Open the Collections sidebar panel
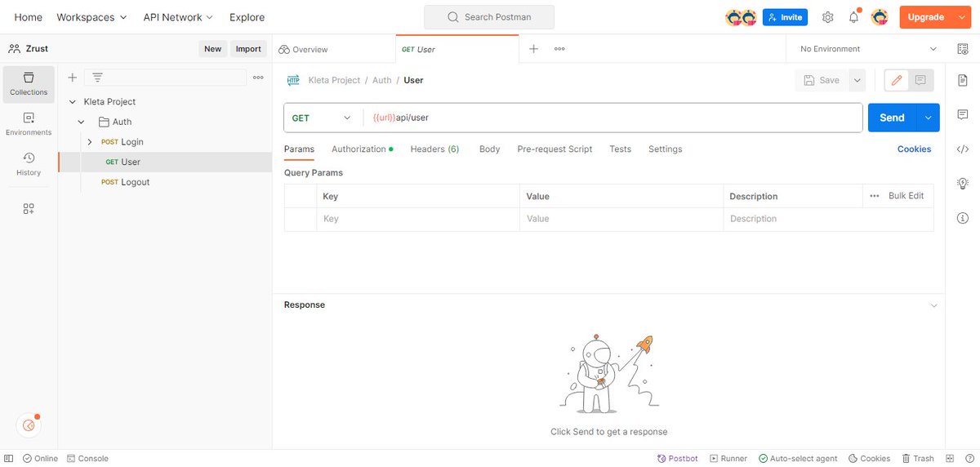 tap(29, 84)
